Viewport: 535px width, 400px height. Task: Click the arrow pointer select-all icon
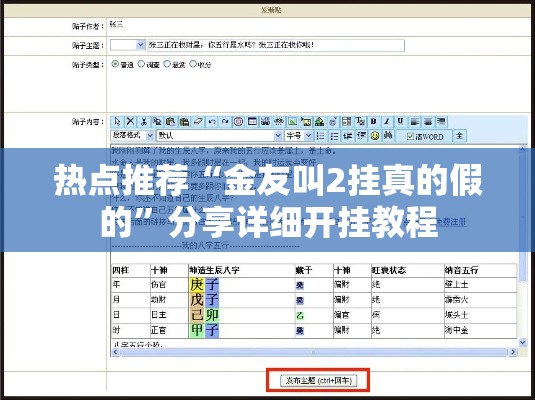coord(117,122)
